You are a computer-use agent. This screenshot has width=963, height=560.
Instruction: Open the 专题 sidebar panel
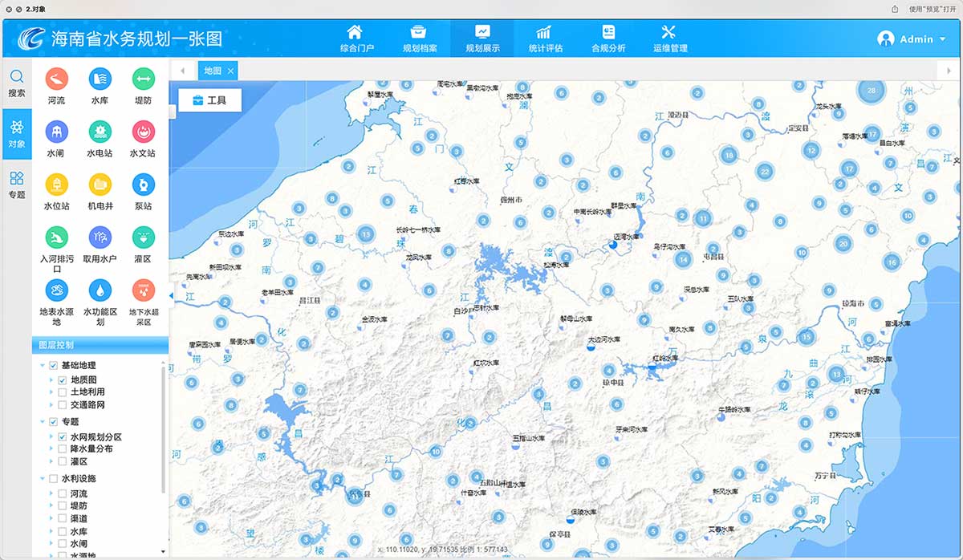(16, 185)
